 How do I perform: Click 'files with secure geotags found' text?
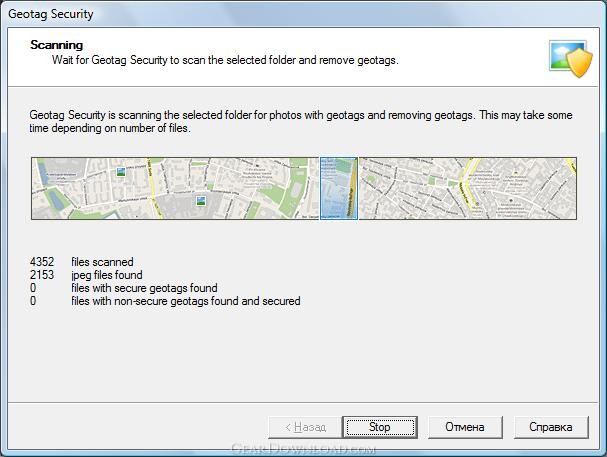tap(144, 288)
